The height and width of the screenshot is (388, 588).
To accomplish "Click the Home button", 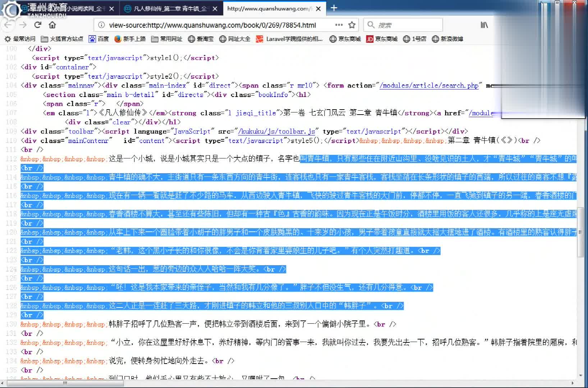I will point(52,25).
